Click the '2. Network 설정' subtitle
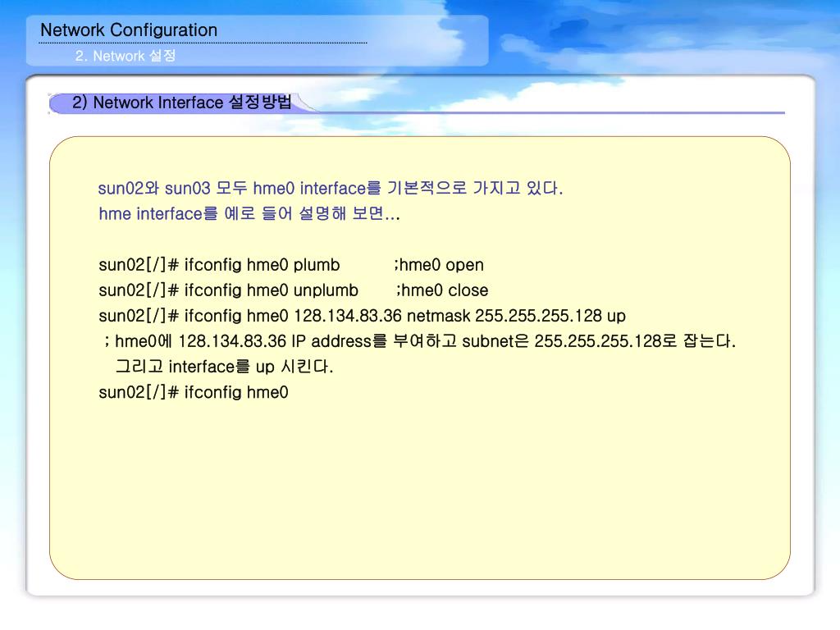840x630 pixels. click(x=126, y=56)
